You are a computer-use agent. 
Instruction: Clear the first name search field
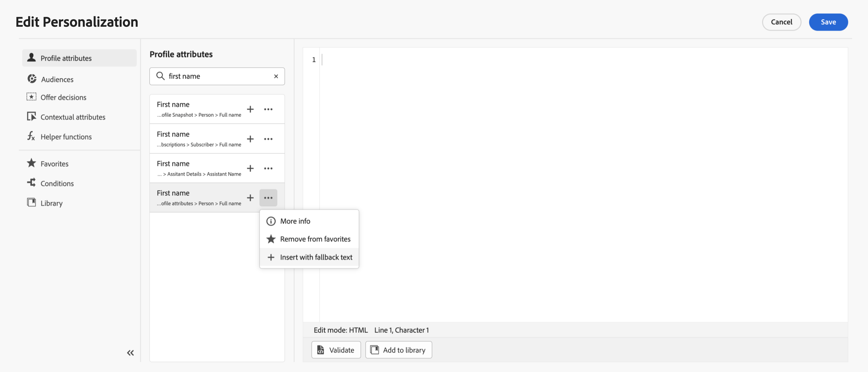pyautogui.click(x=276, y=76)
